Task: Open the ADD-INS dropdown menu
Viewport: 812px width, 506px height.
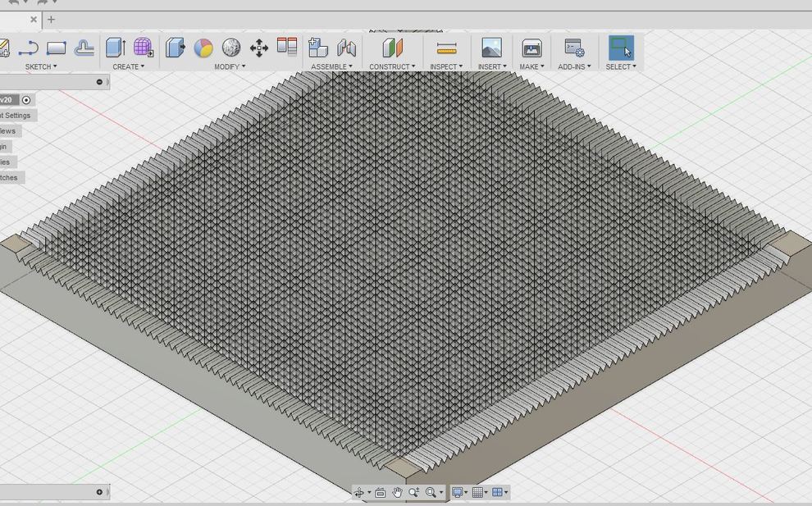Action: [574, 66]
